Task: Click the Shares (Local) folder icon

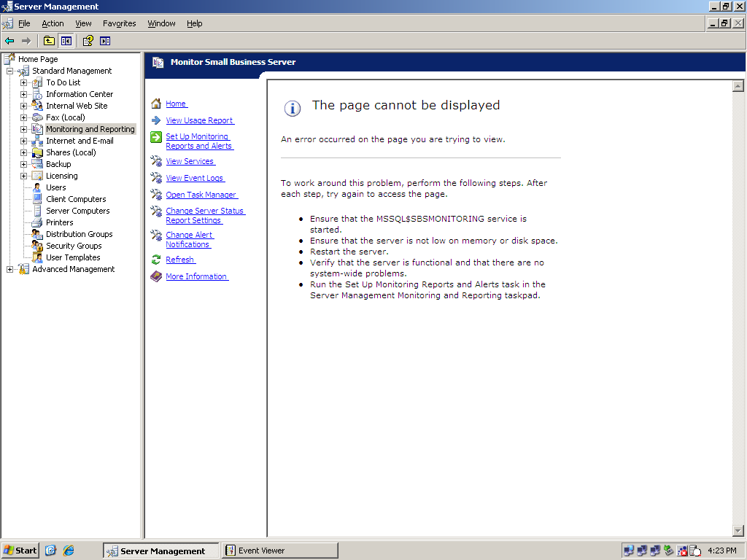Action: 37,152
